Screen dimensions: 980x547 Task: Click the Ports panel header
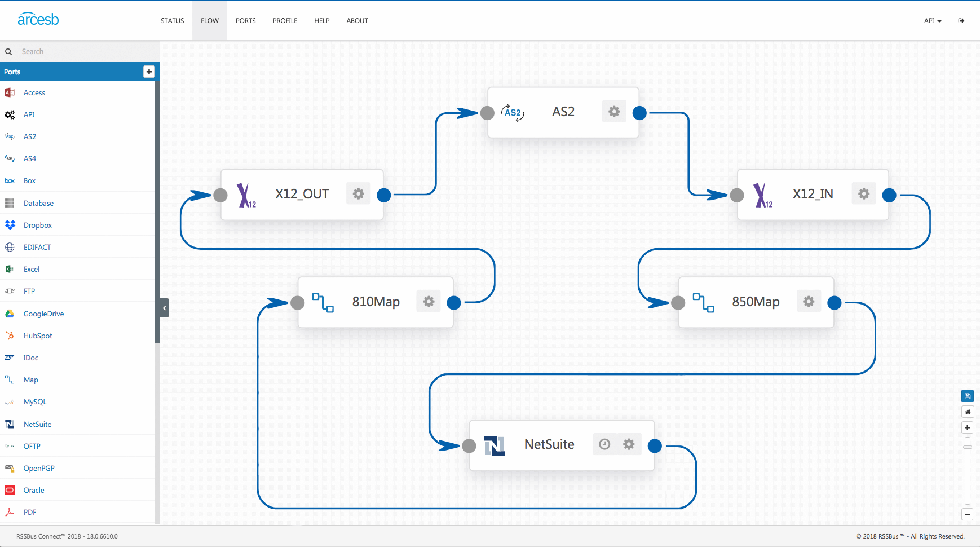80,72
